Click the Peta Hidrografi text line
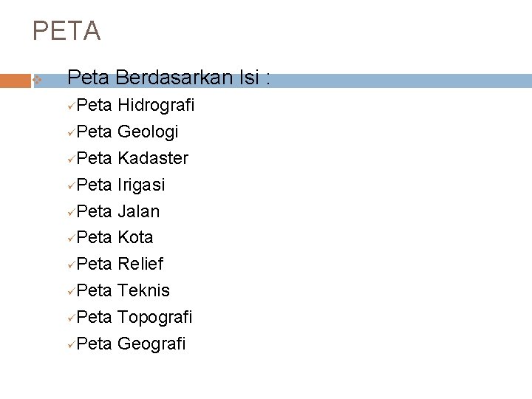 coord(135,106)
